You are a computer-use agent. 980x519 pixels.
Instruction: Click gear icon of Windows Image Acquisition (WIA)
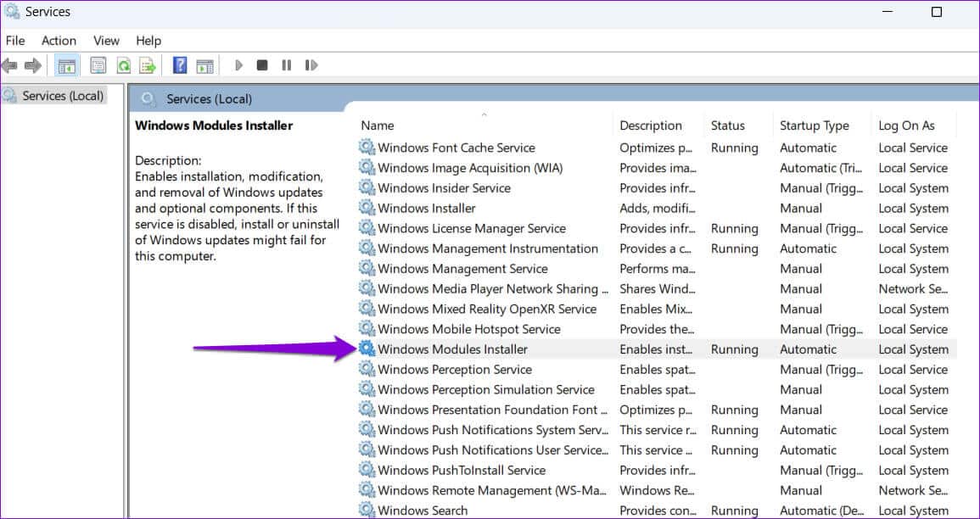pyautogui.click(x=367, y=168)
